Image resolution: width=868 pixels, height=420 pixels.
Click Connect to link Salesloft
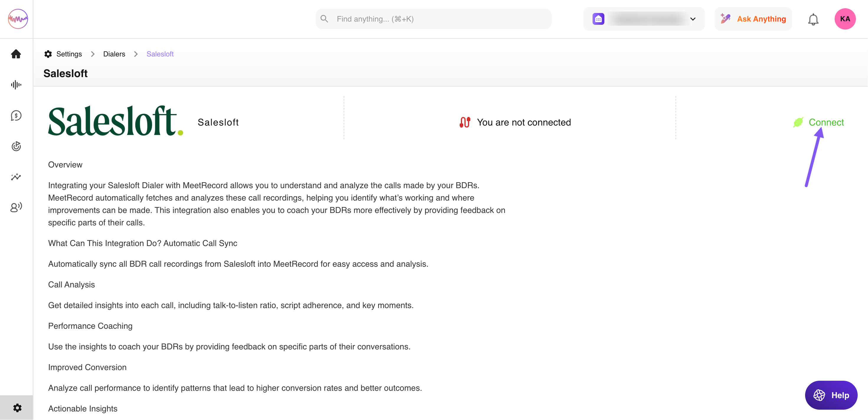click(826, 122)
